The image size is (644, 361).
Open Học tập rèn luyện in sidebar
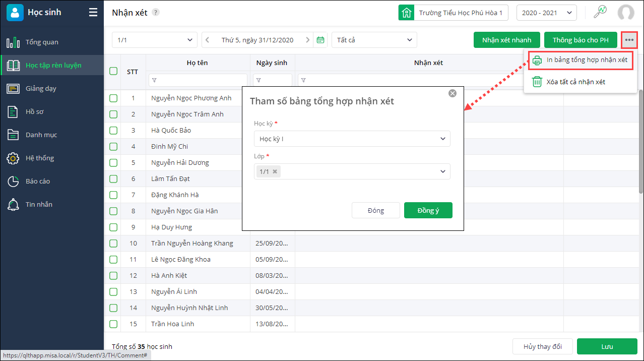click(x=52, y=65)
